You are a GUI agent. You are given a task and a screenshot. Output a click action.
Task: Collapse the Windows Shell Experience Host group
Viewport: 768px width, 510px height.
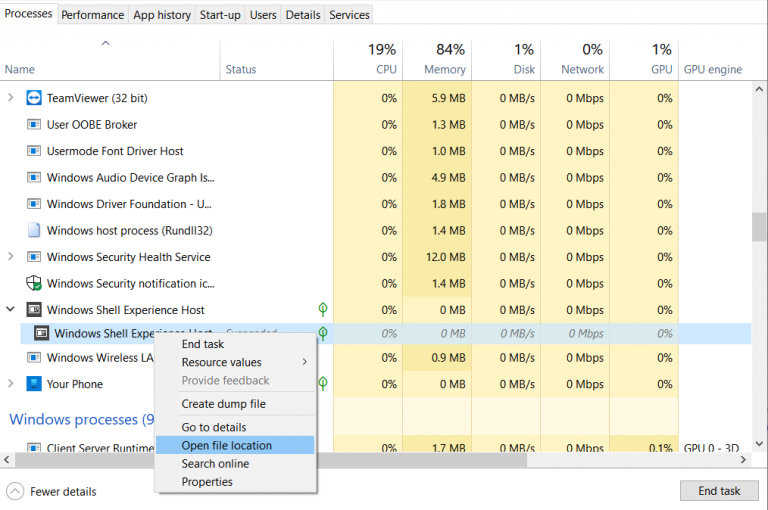pos(12,310)
